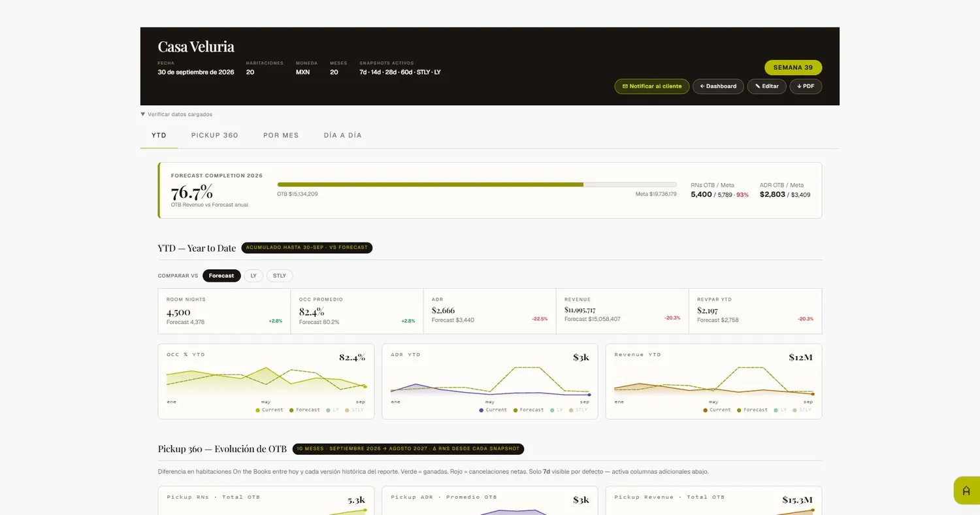Go back to the Dashboard
This screenshot has width=980, height=515.
click(718, 86)
